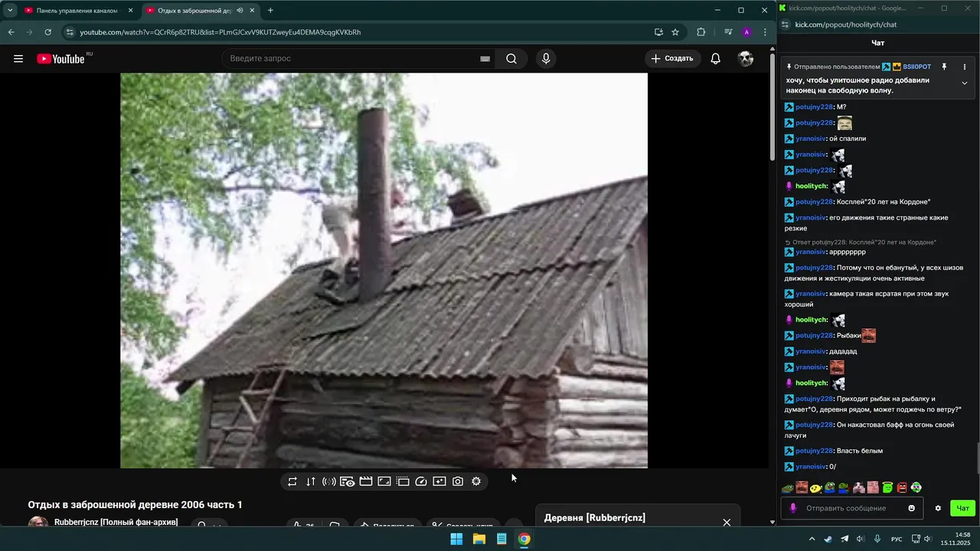The height and width of the screenshot is (551, 980).
Task: Insert the red angry face quick emote
Action: (902, 487)
